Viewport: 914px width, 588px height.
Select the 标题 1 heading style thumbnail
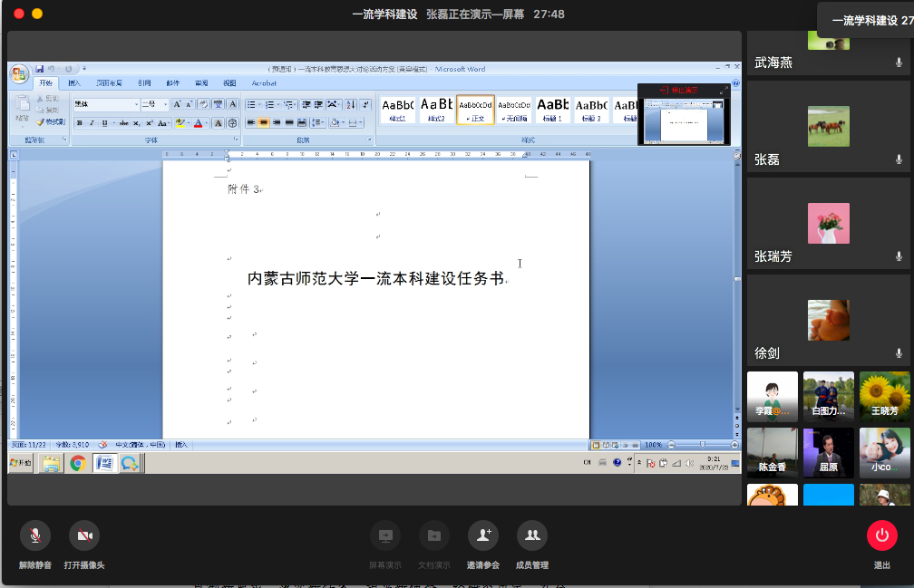[552, 110]
